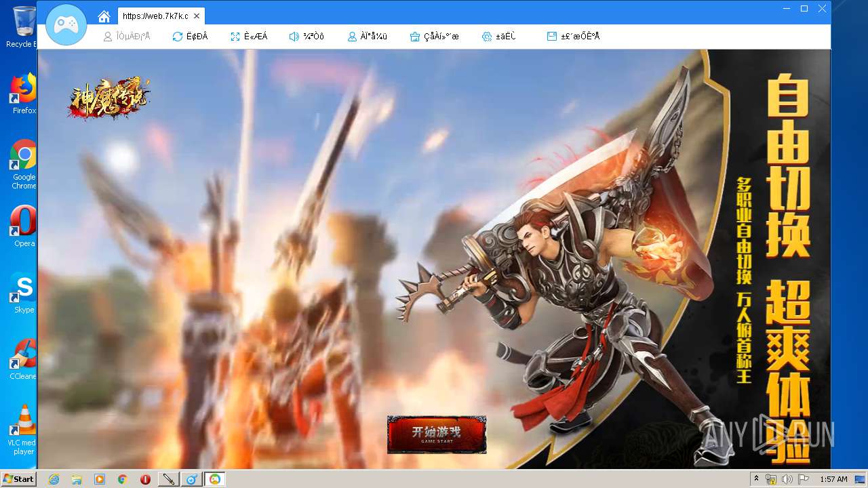This screenshot has width=868, height=488.
Task: Click the 1:57 AM clock
Action: (833, 479)
